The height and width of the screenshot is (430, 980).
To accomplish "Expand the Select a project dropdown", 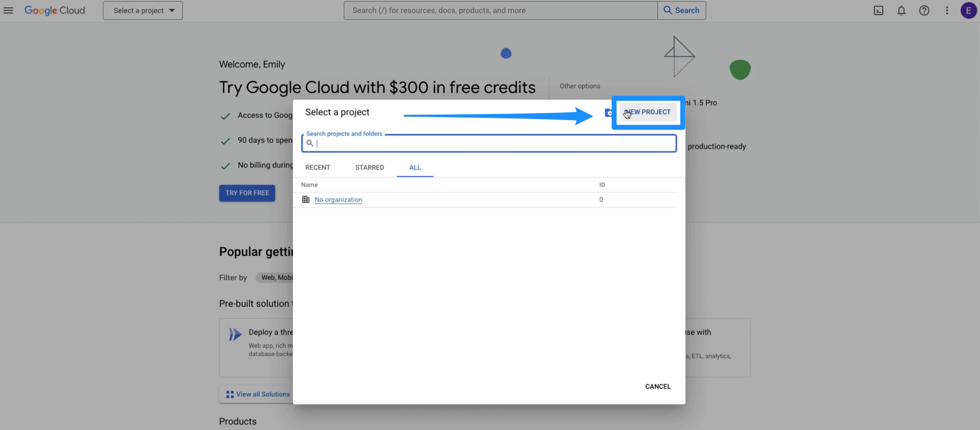I will coord(143,10).
